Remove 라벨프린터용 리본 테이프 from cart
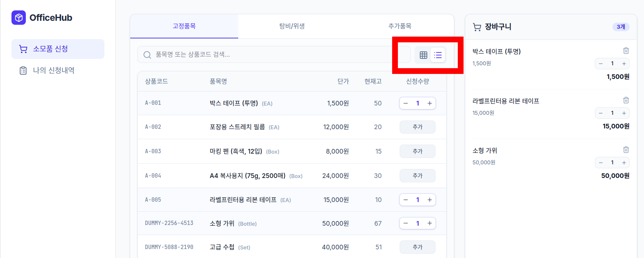 click(626, 100)
